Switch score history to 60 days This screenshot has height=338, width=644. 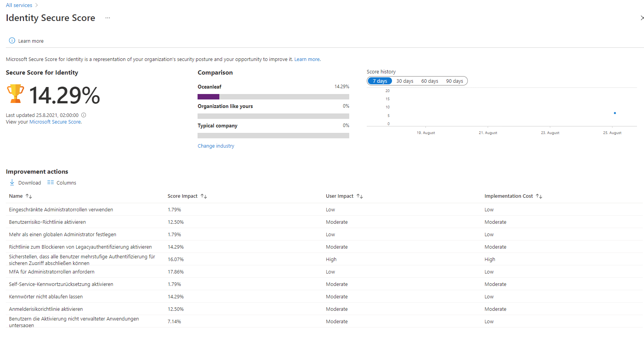point(430,81)
